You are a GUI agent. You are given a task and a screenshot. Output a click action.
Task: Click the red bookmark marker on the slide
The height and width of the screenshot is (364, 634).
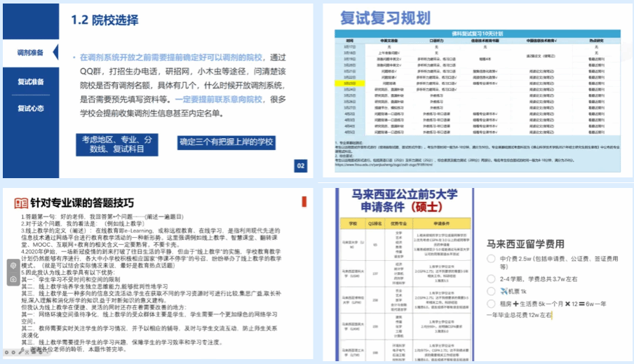click(303, 201)
